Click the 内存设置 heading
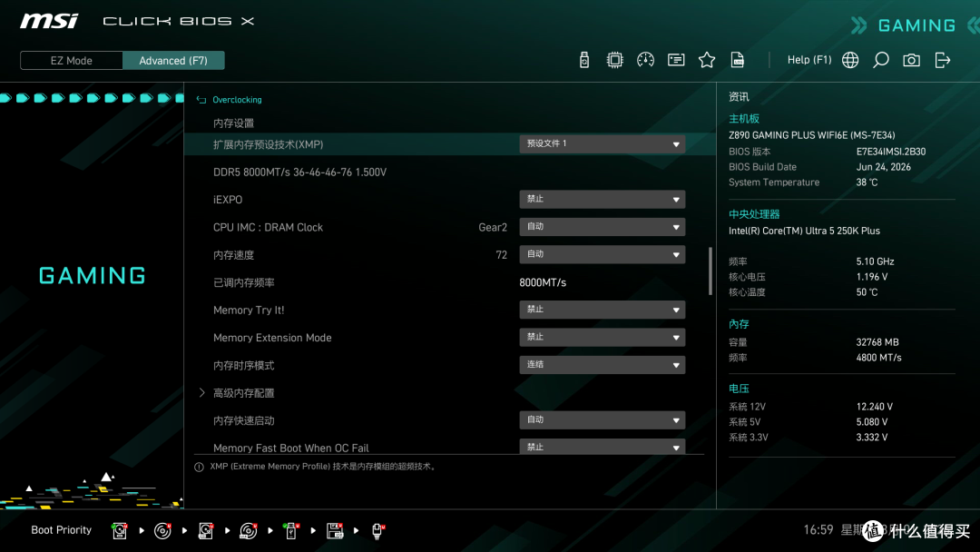Image resolution: width=980 pixels, height=552 pixels. coord(233,123)
